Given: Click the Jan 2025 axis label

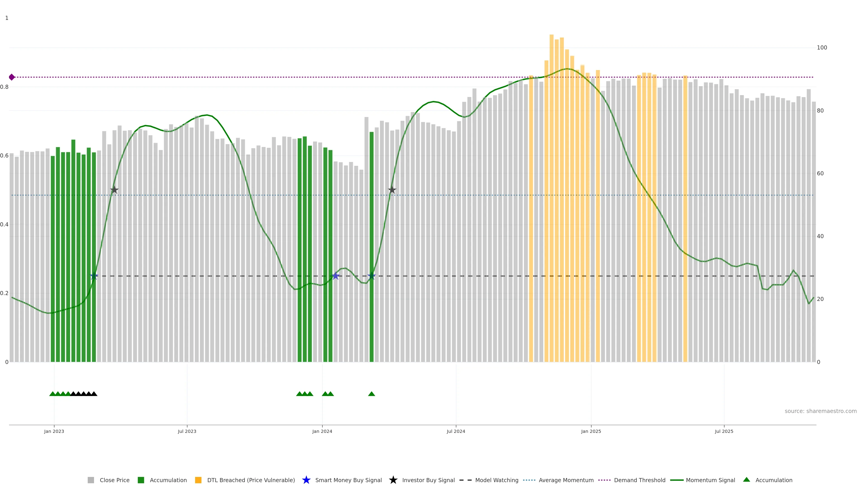Looking at the screenshot, I should (591, 431).
